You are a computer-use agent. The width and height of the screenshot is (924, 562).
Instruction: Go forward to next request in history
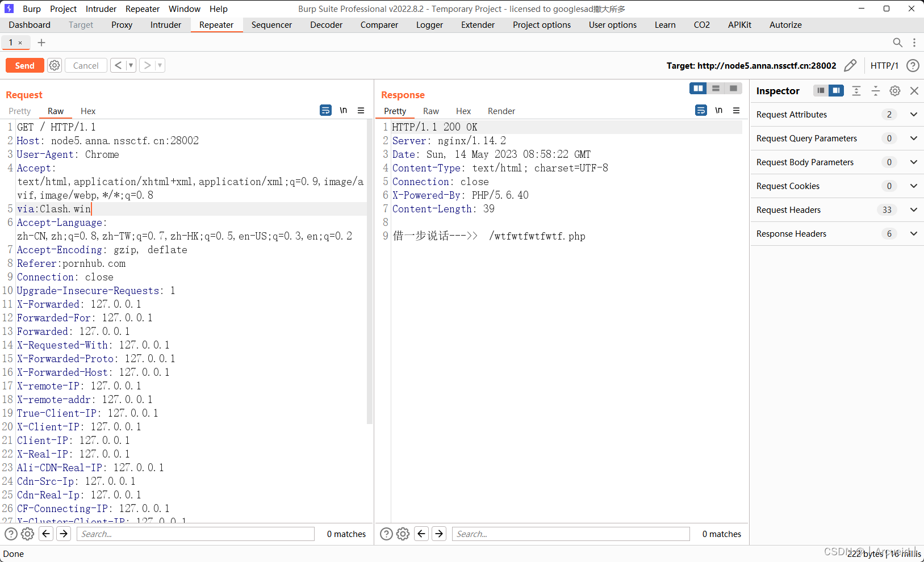[147, 65]
